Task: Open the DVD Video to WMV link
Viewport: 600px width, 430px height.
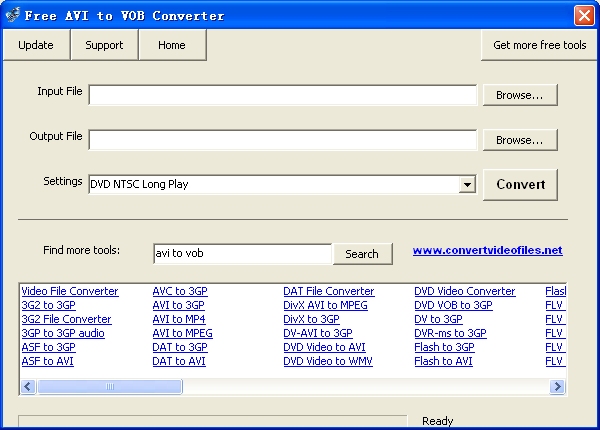Action: tap(328, 361)
